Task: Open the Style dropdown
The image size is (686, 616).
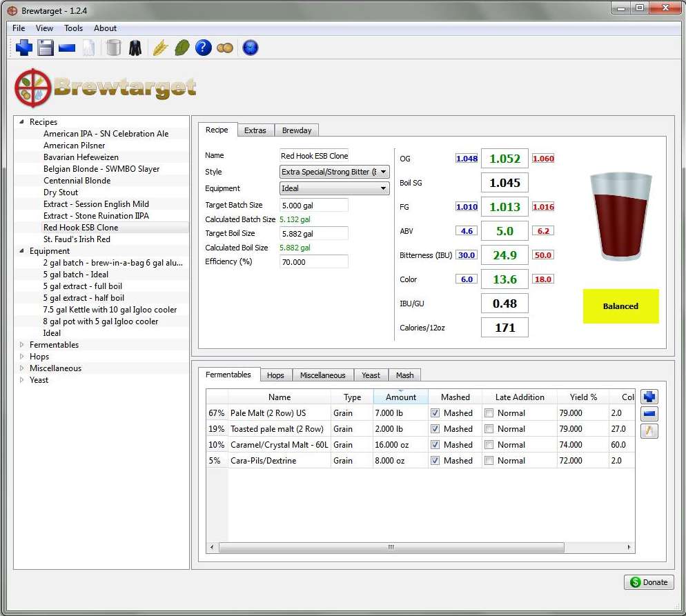Action: 335,172
